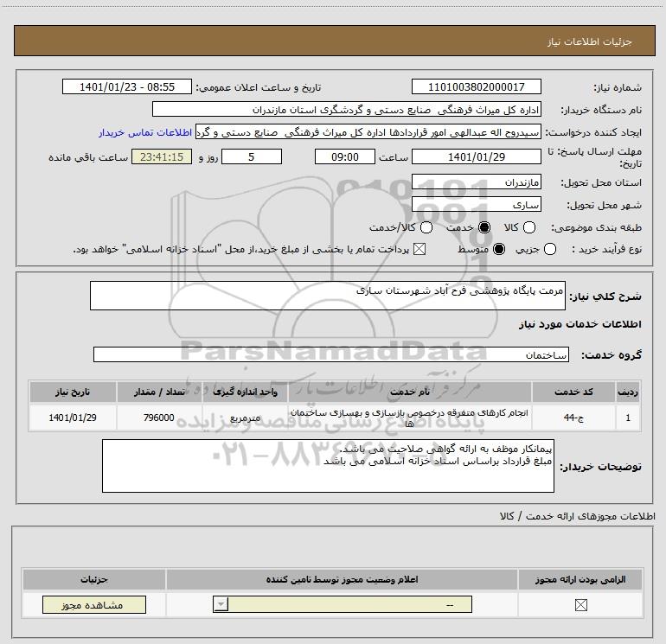Toggle Islamic treasury payment checkbox
666x644 pixels.
click(419, 249)
